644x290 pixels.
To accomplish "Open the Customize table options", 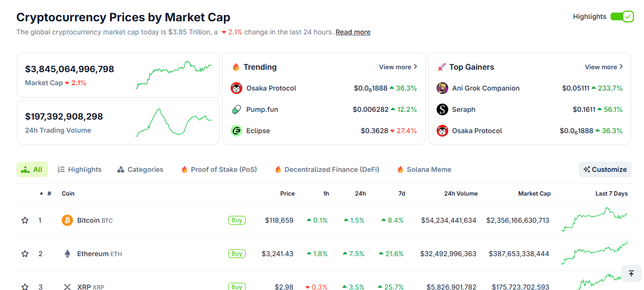I will point(605,169).
